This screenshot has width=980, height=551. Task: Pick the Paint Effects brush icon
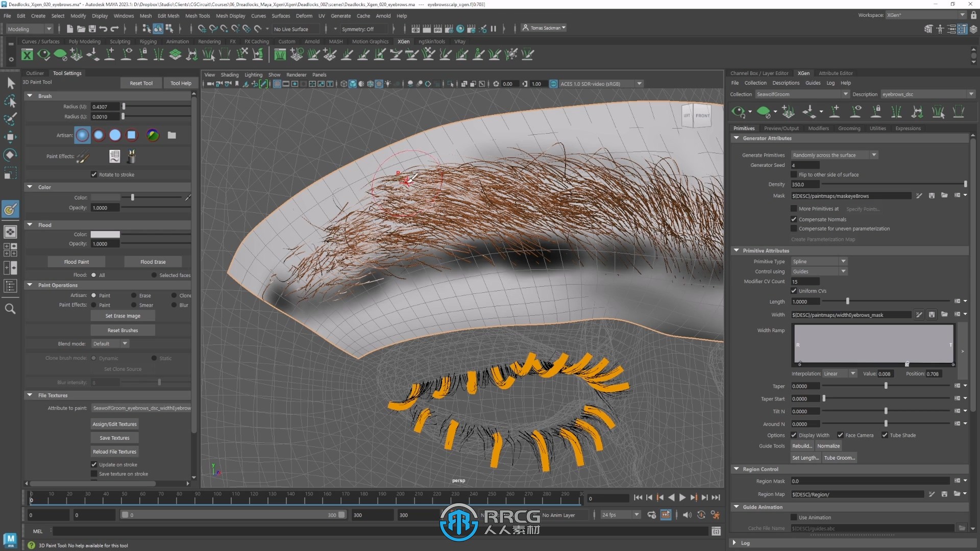click(82, 157)
